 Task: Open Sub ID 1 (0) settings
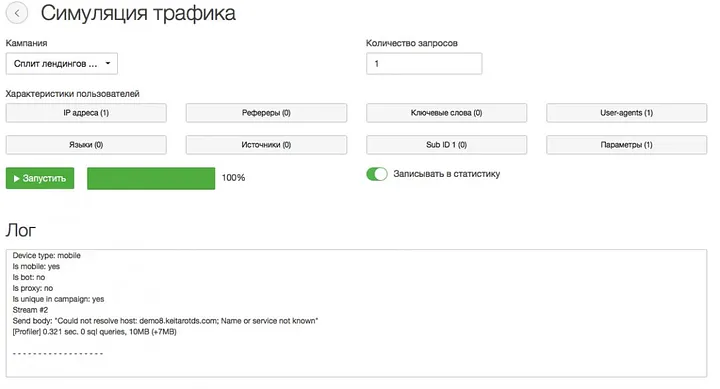click(x=446, y=145)
